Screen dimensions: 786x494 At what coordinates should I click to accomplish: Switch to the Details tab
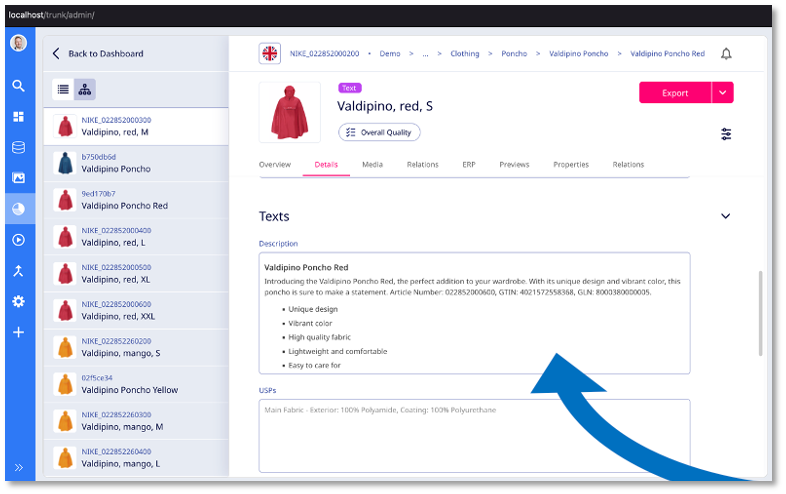click(x=326, y=164)
